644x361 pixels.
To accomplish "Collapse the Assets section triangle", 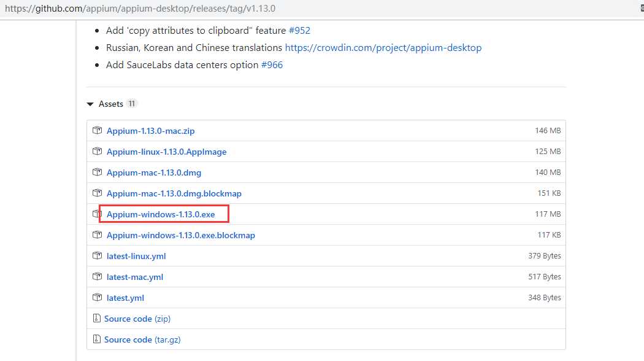I will point(90,104).
